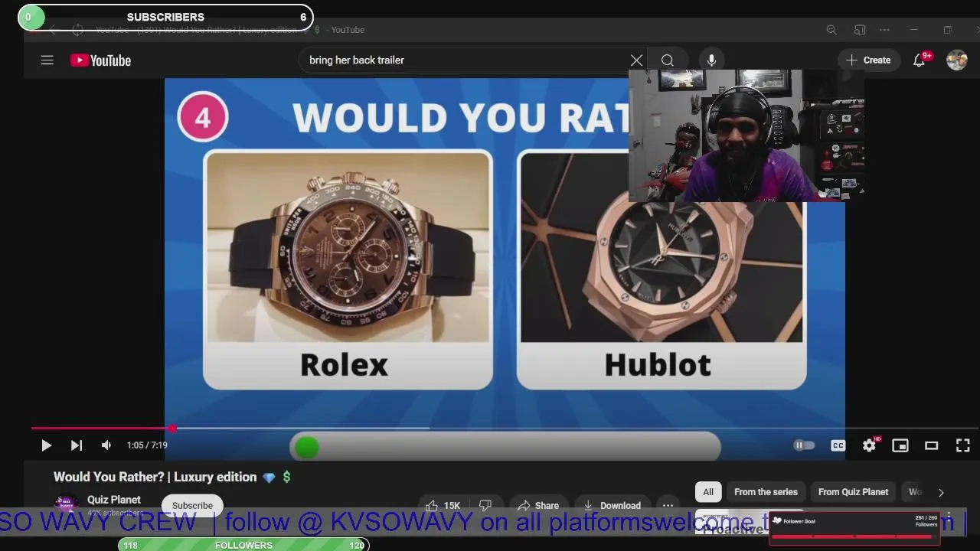This screenshot has width=980, height=551.
Task: Switch to theater mode
Action: [932, 445]
